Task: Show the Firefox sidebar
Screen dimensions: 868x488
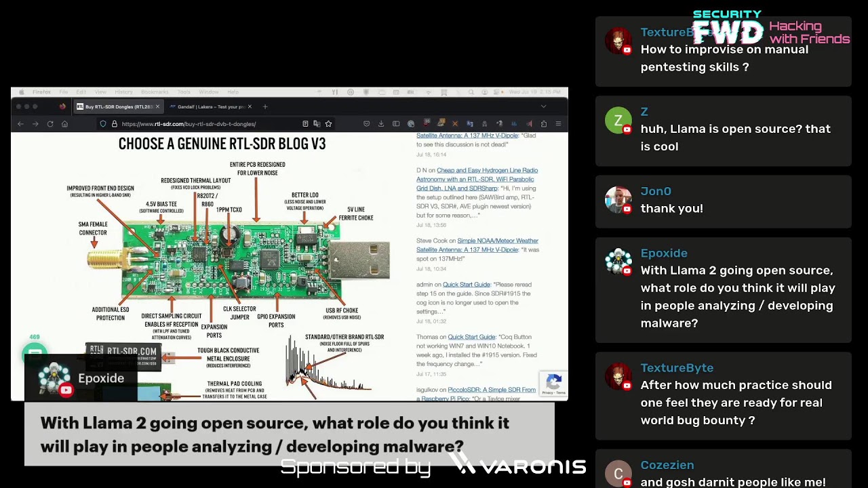Action: coord(396,124)
